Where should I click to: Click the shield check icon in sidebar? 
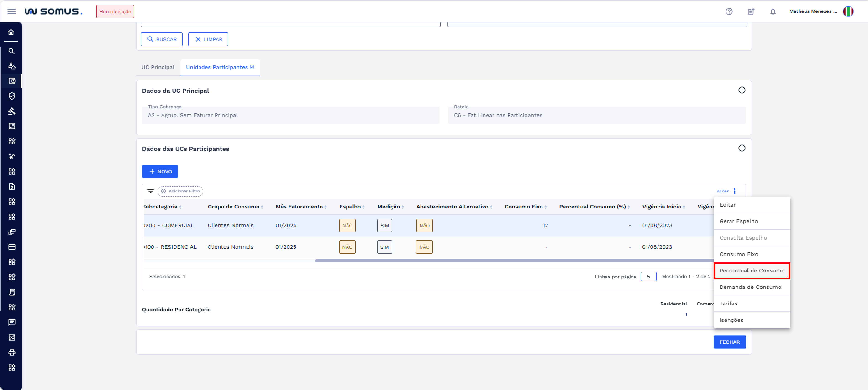coord(12,96)
